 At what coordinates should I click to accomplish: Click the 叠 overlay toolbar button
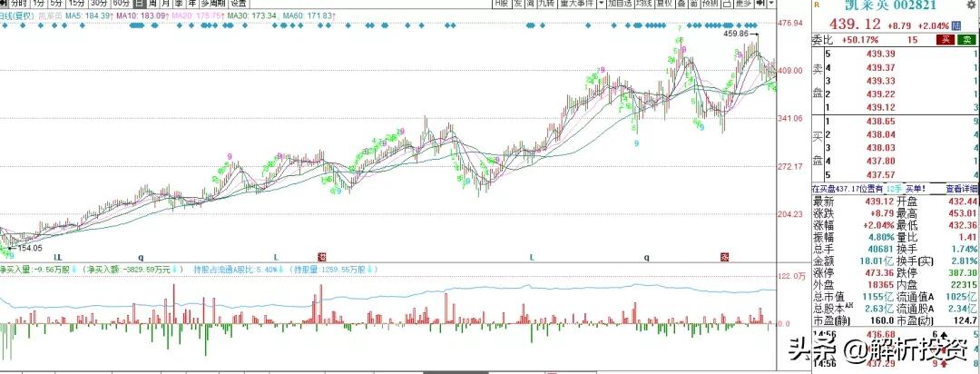(681, 3)
